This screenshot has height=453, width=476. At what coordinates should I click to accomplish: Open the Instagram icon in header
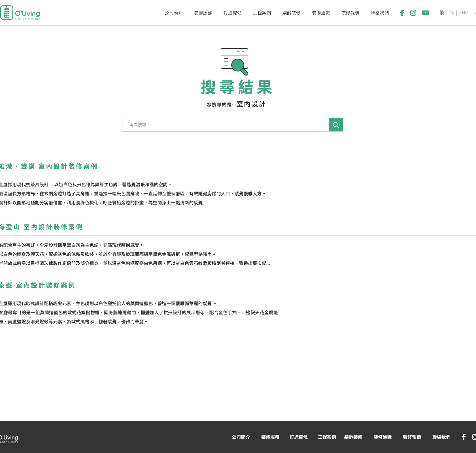[413, 13]
